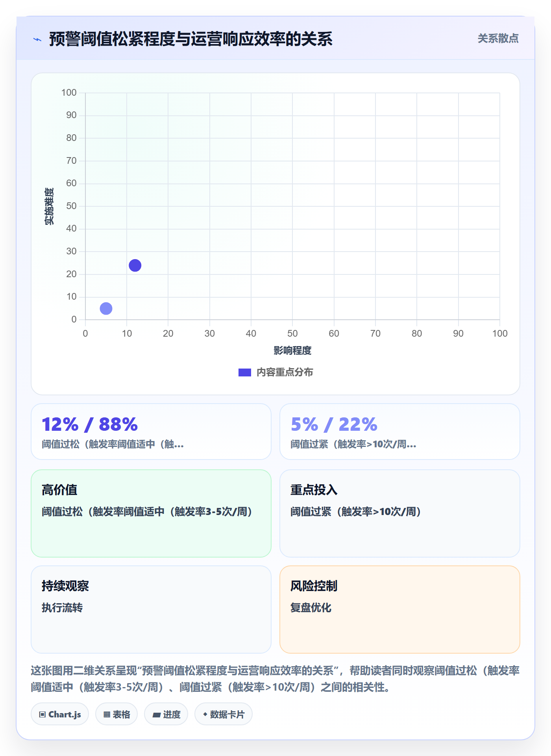Click the y-axis tick label 100
The height and width of the screenshot is (756, 551).
point(69,93)
